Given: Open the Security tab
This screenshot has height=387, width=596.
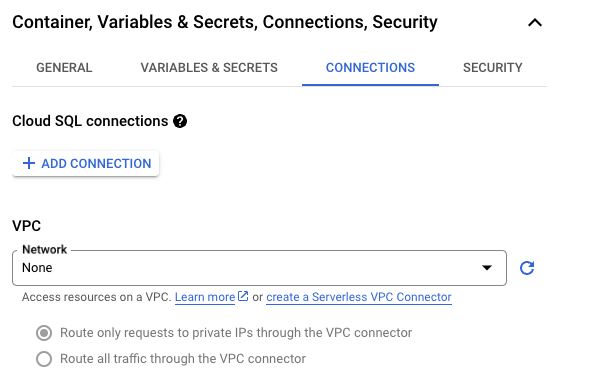Looking at the screenshot, I should tap(493, 68).
